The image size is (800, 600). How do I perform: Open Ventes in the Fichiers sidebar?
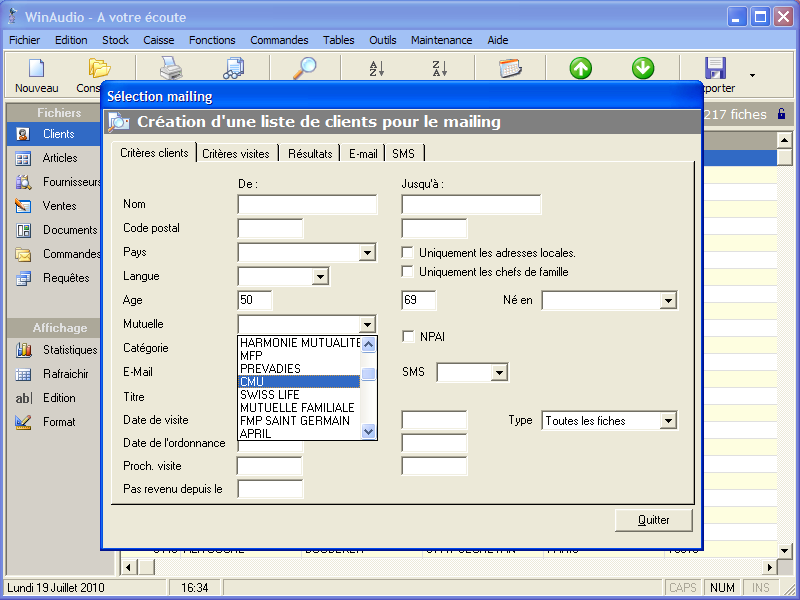[59, 206]
